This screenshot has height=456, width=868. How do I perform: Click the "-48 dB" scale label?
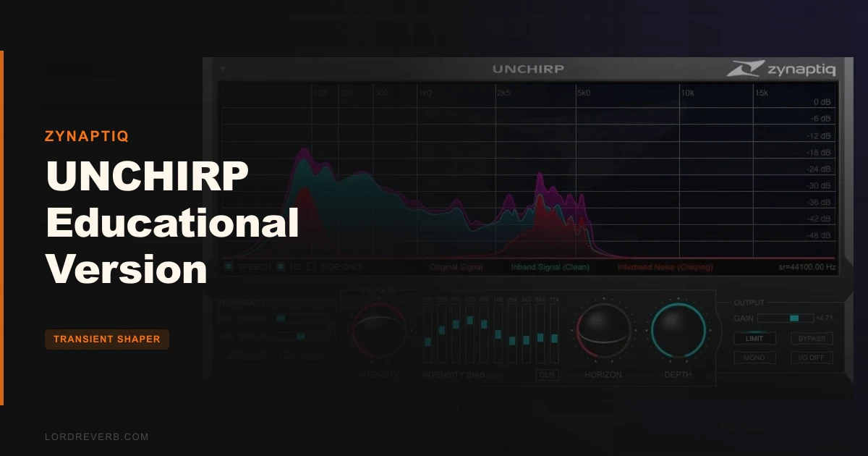click(x=820, y=236)
